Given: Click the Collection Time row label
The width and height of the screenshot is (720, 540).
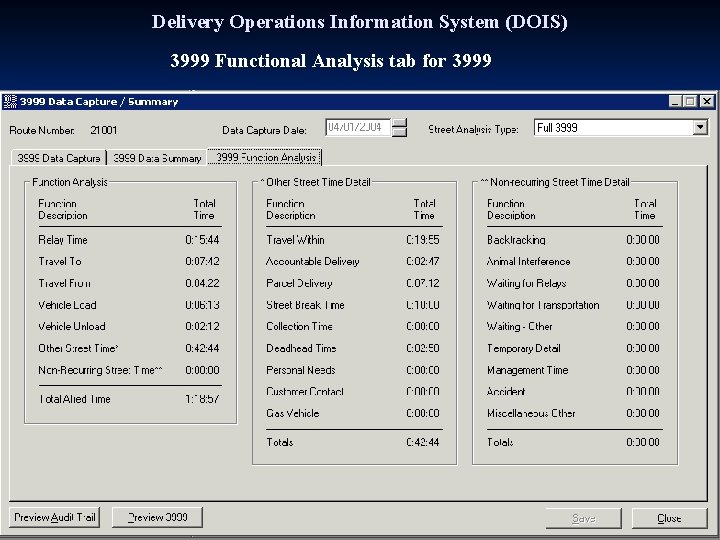Looking at the screenshot, I should (299, 326).
